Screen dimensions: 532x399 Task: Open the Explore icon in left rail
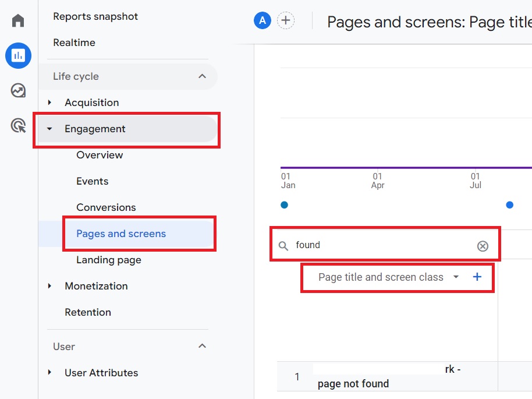(x=18, y=91)
